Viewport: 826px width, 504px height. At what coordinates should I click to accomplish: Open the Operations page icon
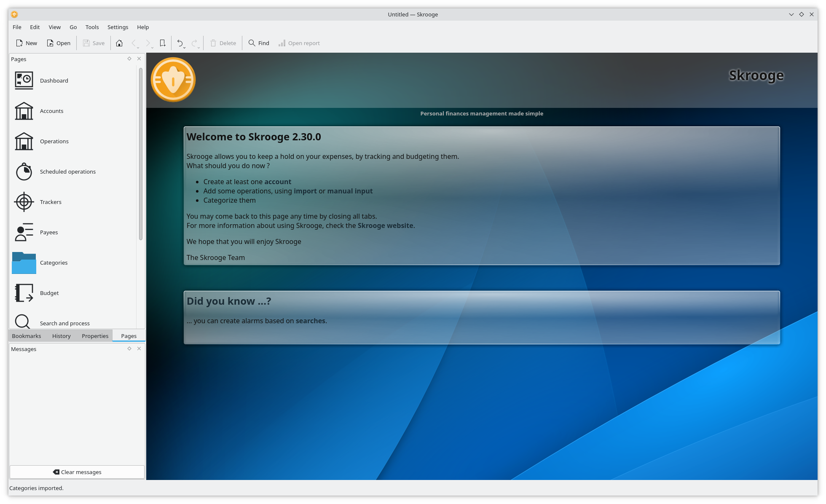[24, 141]
